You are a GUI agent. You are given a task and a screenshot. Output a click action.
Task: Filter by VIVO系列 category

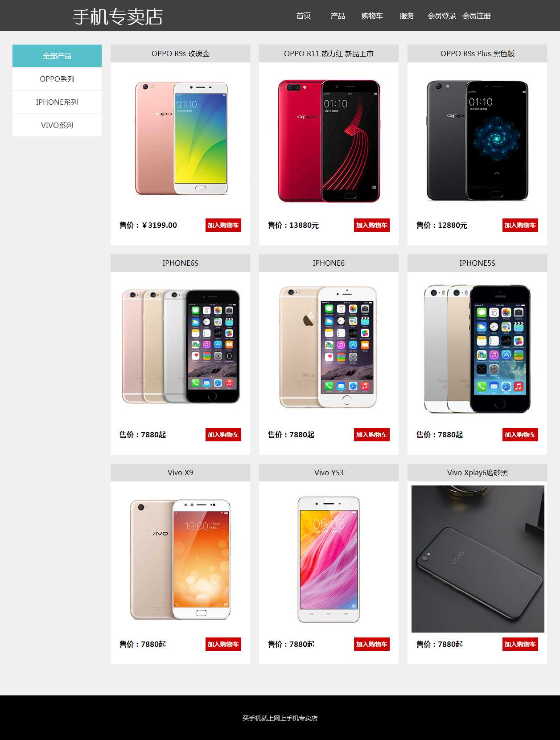(57, 125)
